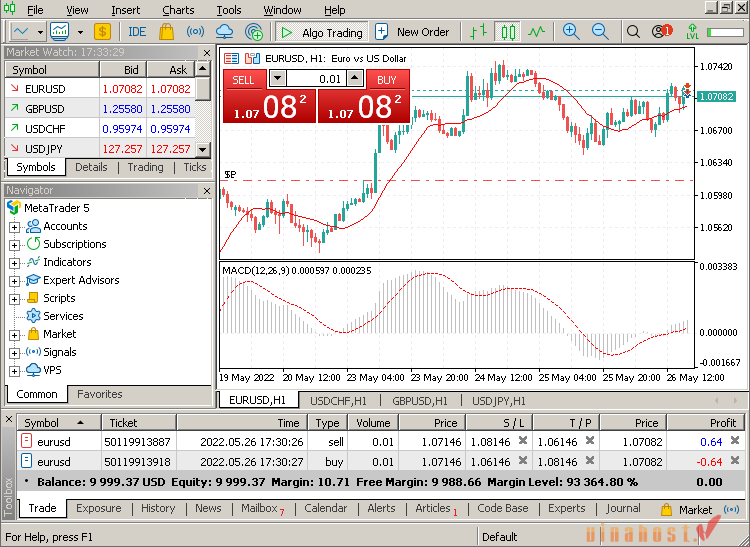Switch chart to candlesticks mode

point(507,32)
